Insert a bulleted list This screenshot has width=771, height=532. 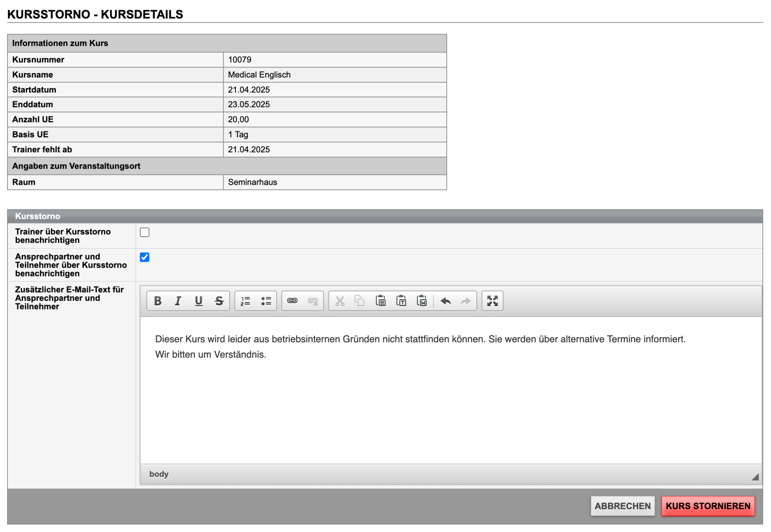[x=266, y=301]
